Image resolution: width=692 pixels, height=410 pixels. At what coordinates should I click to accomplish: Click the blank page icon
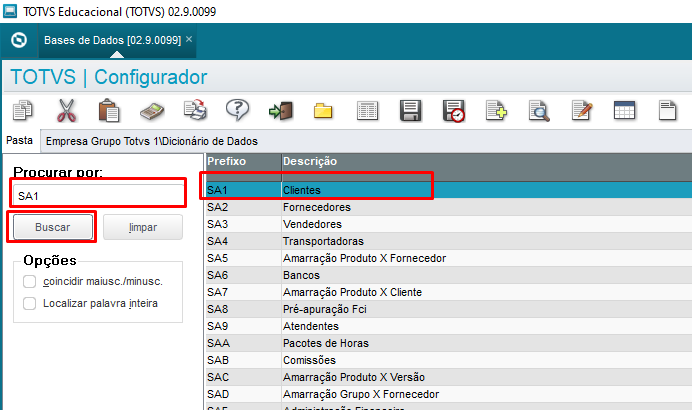pyautogui.click(x=667, y=110)
